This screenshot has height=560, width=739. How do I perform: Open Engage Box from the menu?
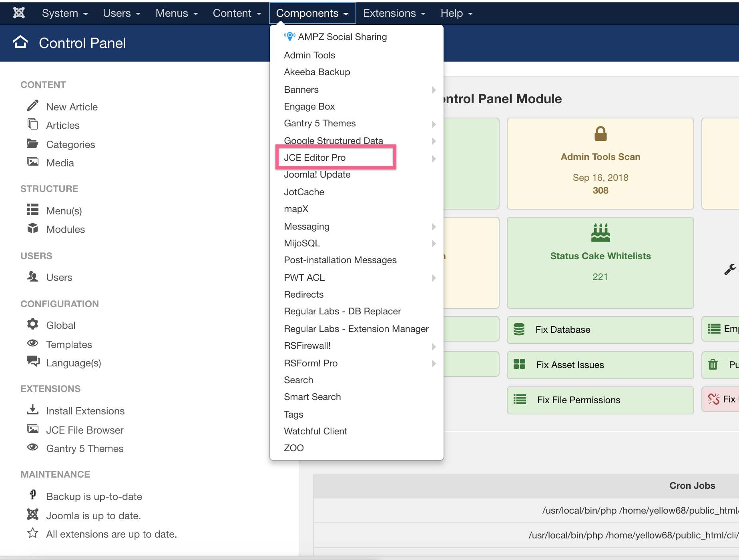click(x=309, y=106)
